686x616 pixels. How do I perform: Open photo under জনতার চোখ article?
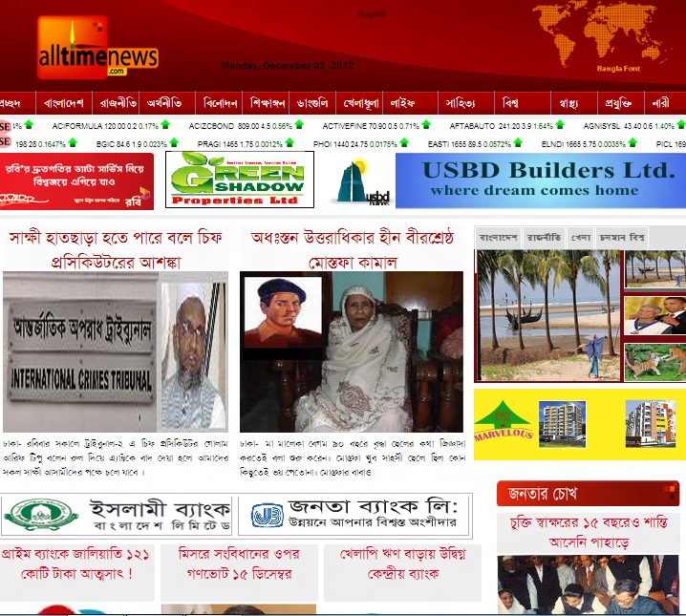pos(588,584)
